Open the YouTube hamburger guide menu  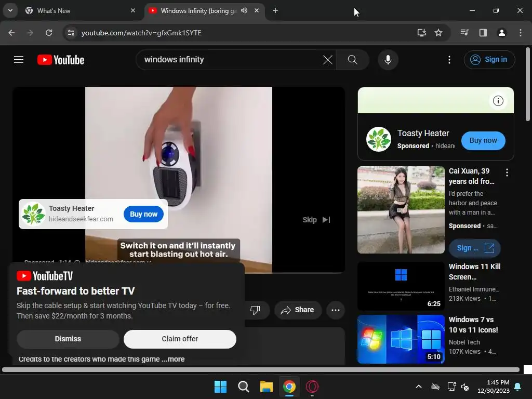(x=19, y=60)
